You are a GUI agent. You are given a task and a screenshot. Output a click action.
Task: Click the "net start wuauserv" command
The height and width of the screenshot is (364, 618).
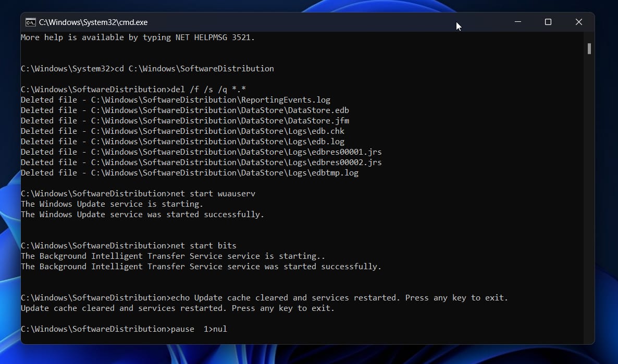(x=213, y=194)
